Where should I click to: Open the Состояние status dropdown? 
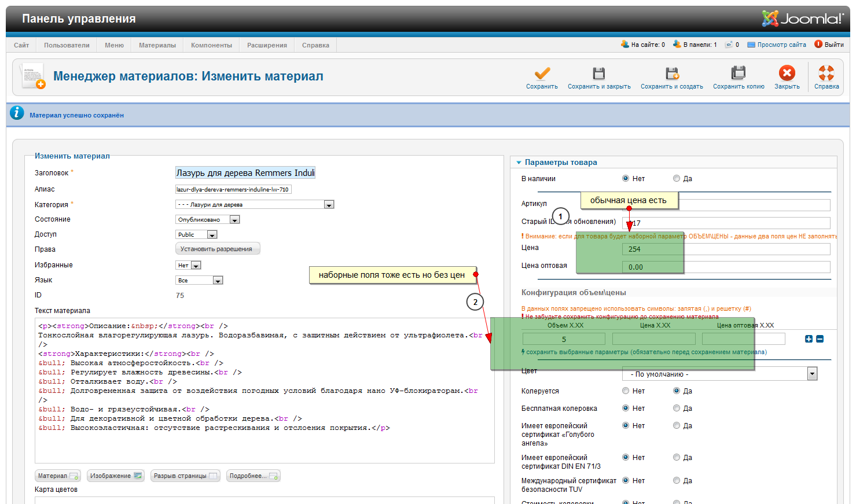[234, 220]
